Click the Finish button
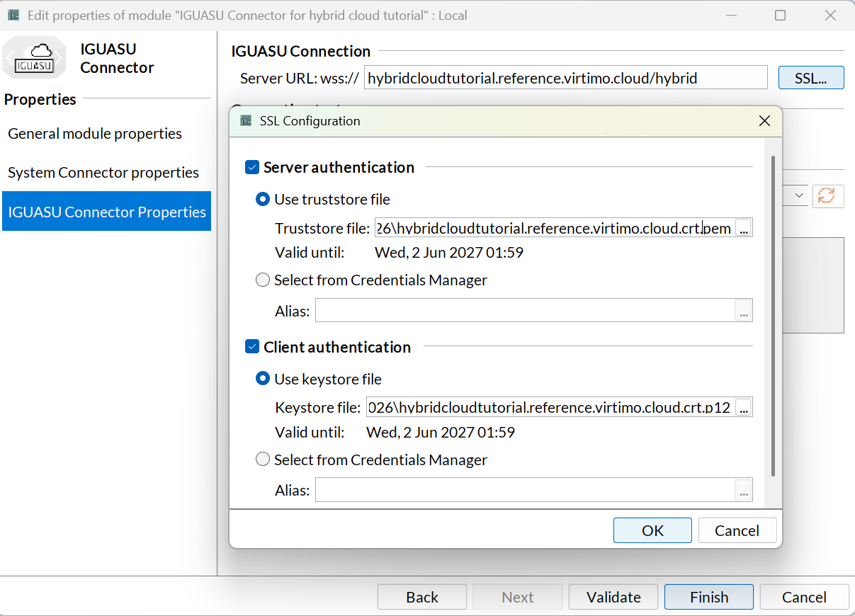The image size is (855, 616). pos(709,597)
